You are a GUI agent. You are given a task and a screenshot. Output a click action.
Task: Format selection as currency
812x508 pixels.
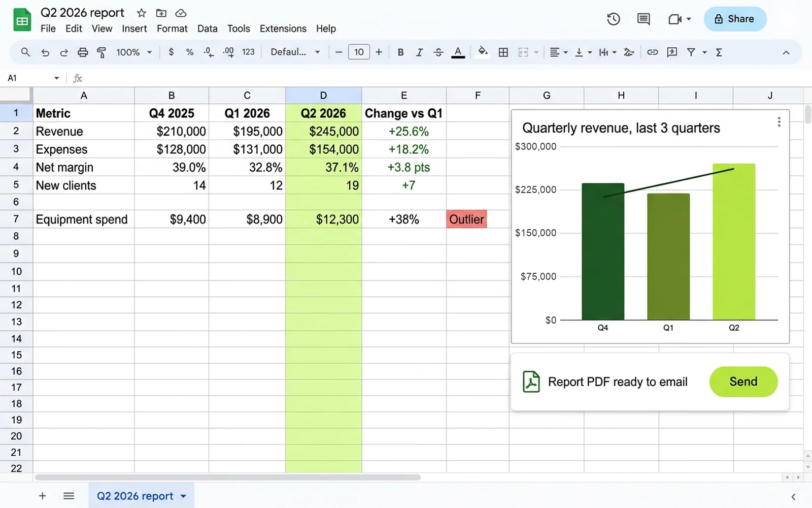pyautogui.click(x=171, y=52)
